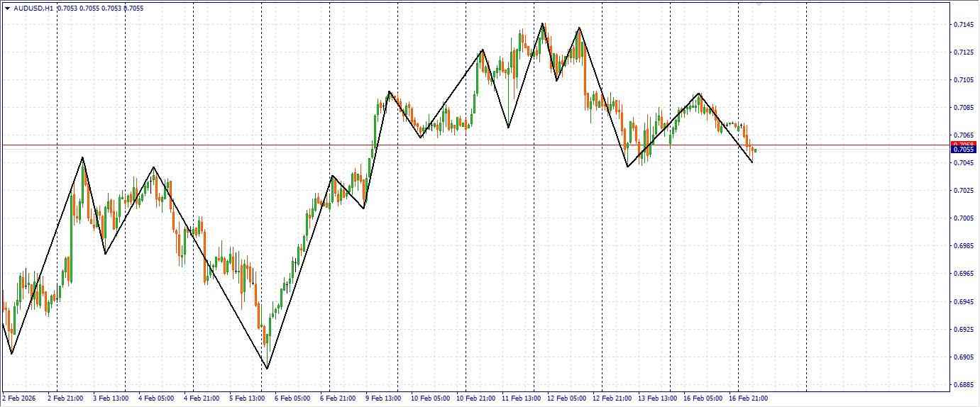980x407 pixels.
Task: Click the 2 Feb 21:00 time label
Action: coord(65,398)
